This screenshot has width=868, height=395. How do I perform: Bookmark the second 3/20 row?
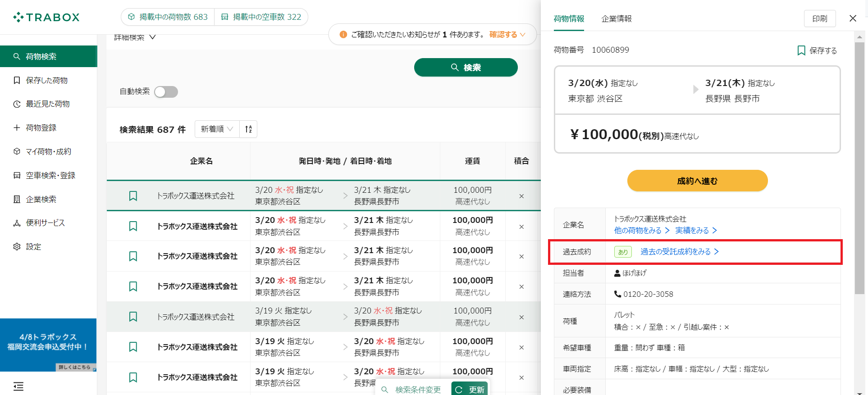coord(133,226)
